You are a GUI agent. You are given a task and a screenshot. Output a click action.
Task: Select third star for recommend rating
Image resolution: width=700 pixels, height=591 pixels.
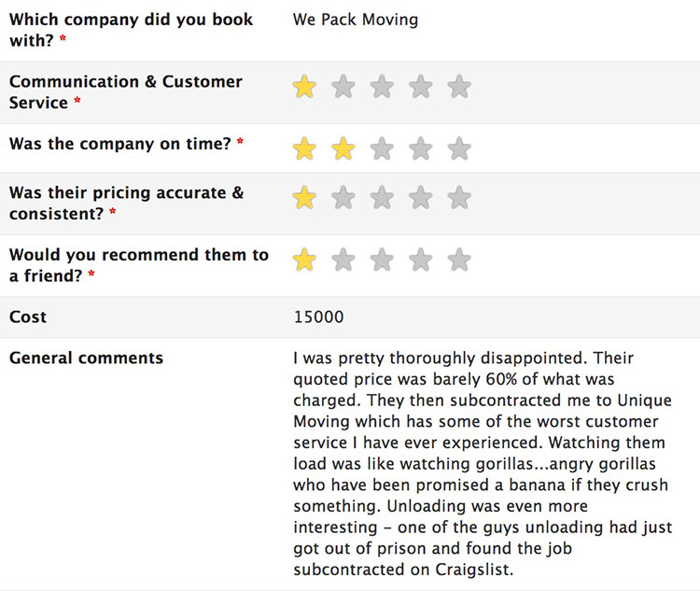pos(382,260)
